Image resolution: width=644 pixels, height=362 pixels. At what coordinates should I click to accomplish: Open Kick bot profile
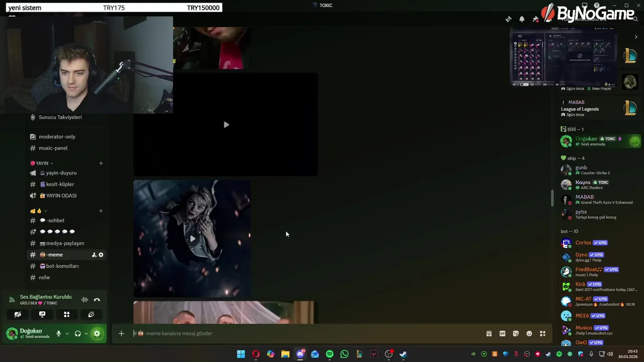pos(600,287)
